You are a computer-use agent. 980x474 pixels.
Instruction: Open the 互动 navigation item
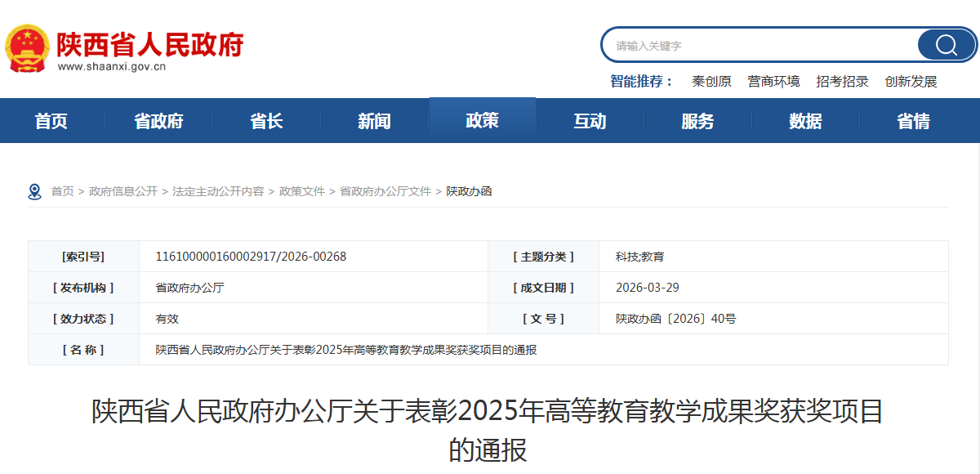(590, 120)
